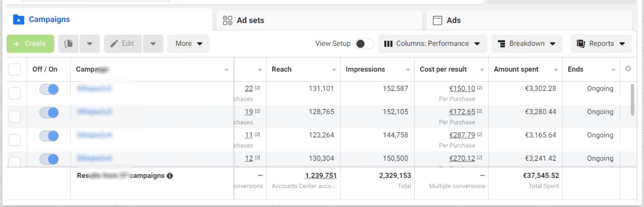644x207 pixels.
Task: Click the Ad sets grid icon
Action: click(x=227, y=20)
